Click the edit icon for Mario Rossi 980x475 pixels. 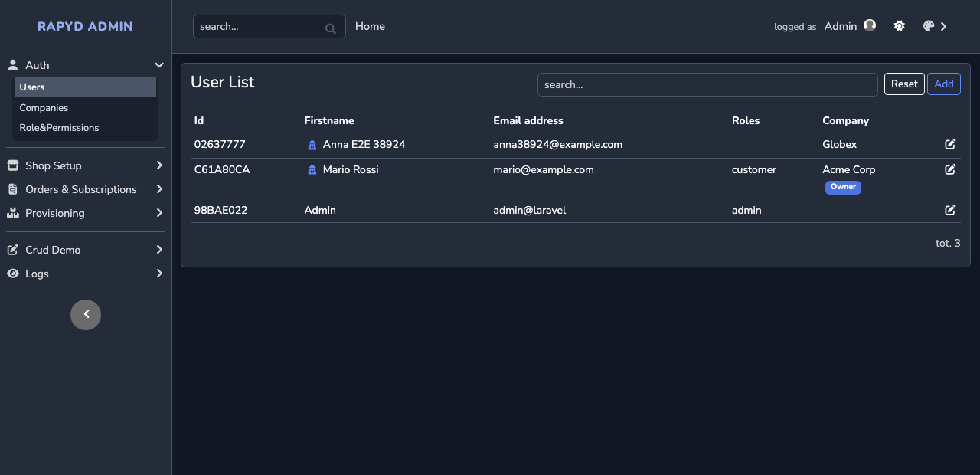tap(950, 169)
